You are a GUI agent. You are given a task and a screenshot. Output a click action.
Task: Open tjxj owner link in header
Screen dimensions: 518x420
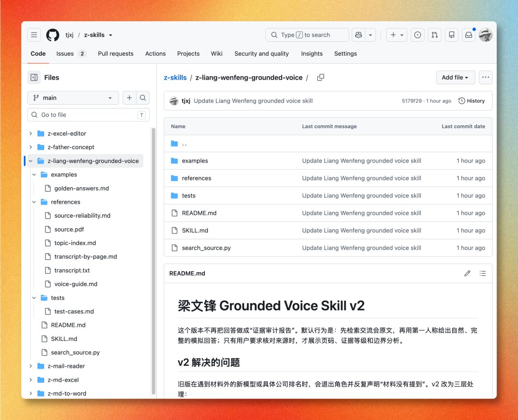coord(70,35)
